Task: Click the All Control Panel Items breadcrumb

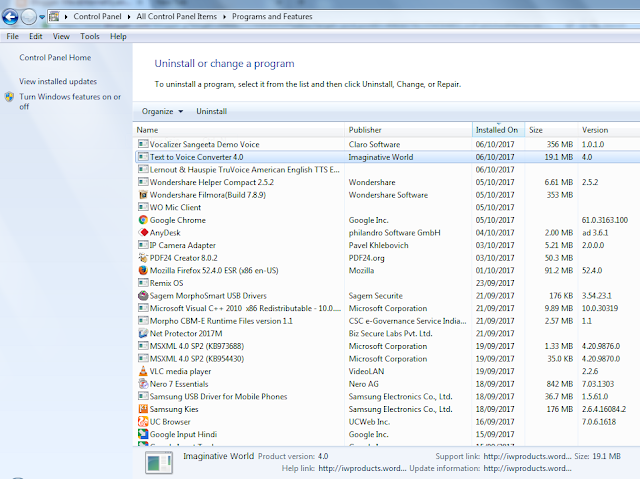Action: click(x=177, y=17)
